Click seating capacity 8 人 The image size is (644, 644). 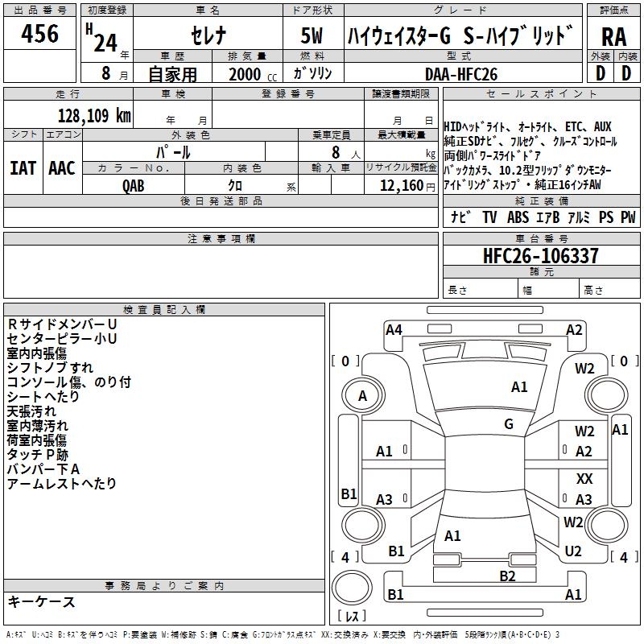[346, 153]
